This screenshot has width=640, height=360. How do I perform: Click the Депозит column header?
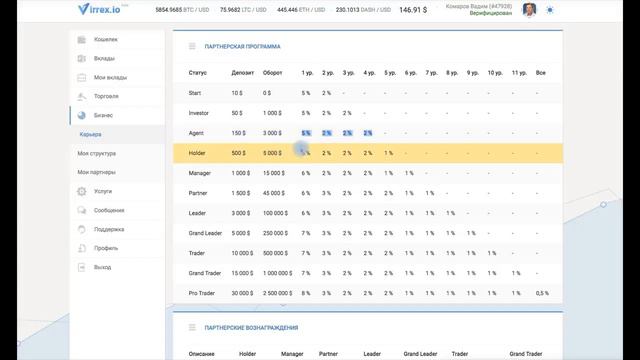tap(242, 73)
